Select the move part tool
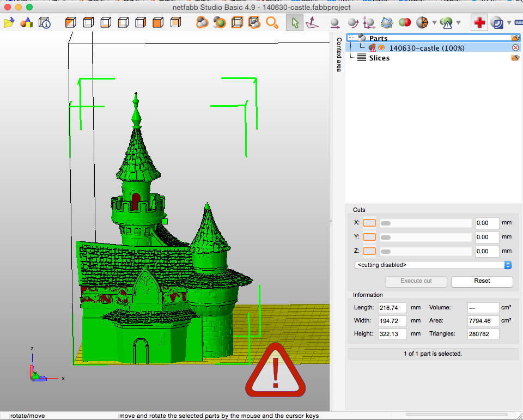Screen dimensions: 523x420 point(335,23)
